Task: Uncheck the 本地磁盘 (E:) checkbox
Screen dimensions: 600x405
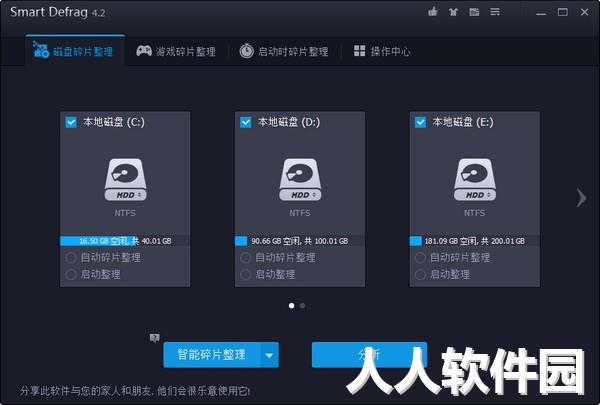Action: (x=420, y=122)
